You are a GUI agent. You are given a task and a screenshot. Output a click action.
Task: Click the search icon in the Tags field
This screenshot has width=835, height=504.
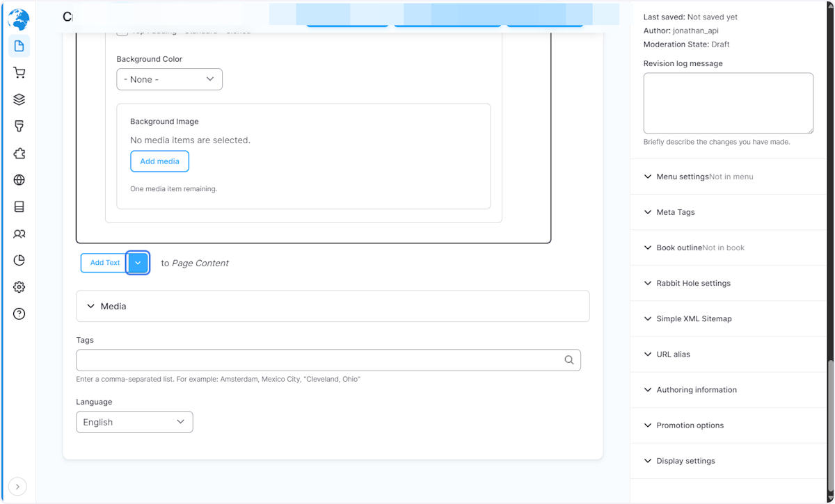[x=569, y=359]
